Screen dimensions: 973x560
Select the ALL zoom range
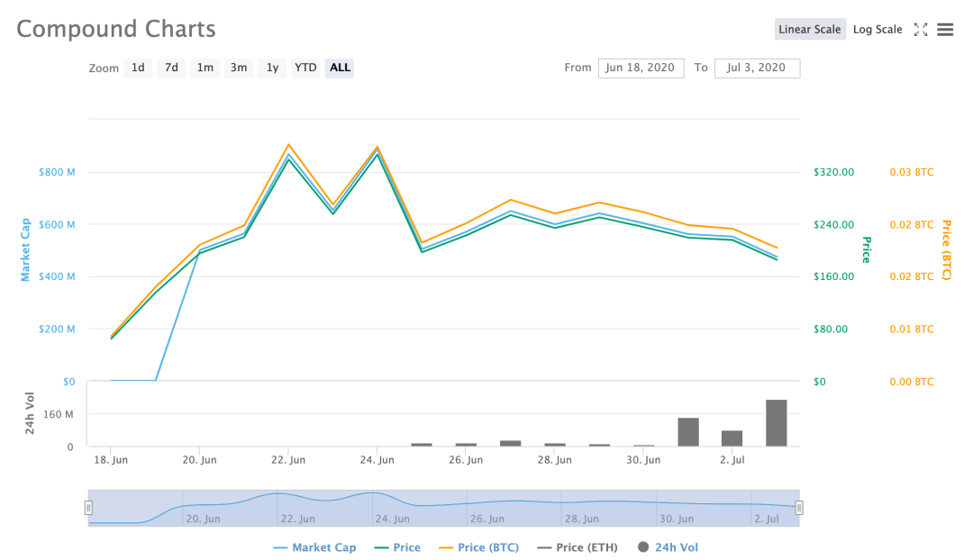coord(340,68)
